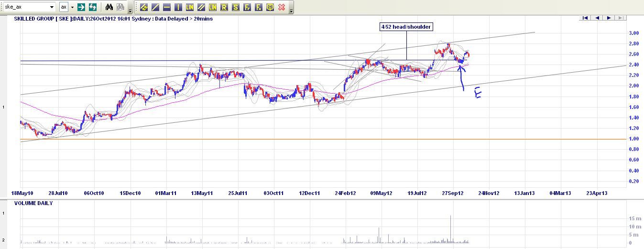Click the 23Apr13 date axis label
This screenshot has height=249, width=644.
597,193
